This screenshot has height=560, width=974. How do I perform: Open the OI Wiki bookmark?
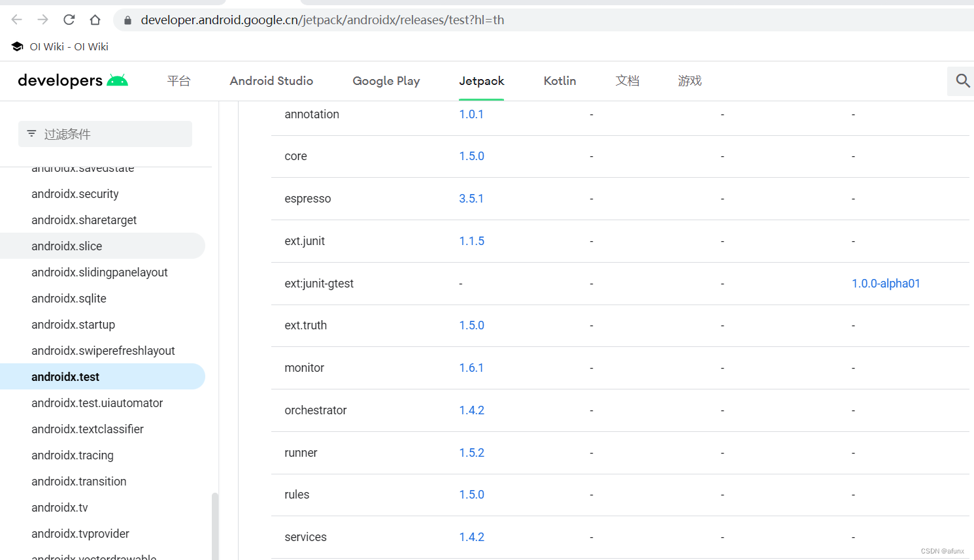point(60,46)
